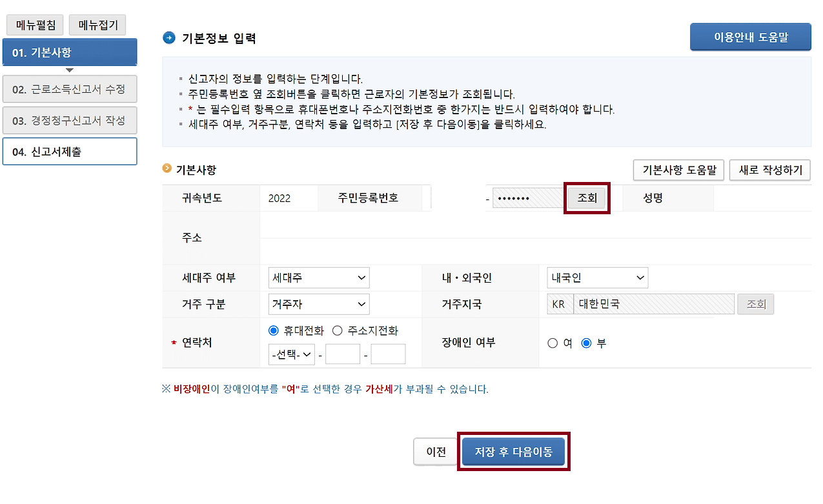Go to the 04. 신고서제출 step

point(69,151)
